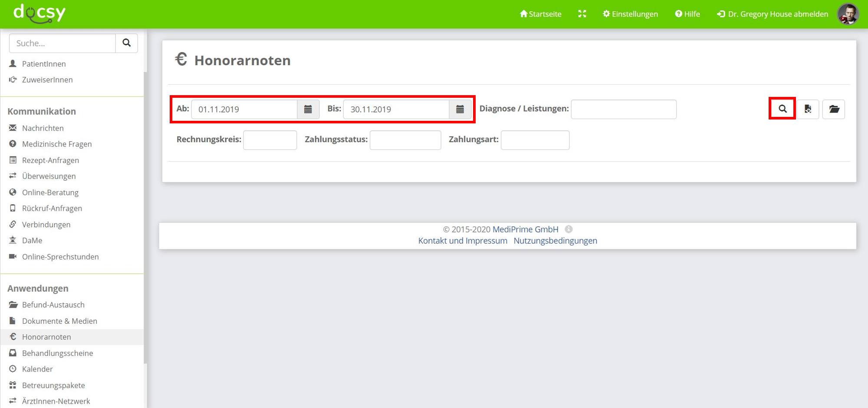Click the open folder icon button
The width and height of the screenshot is (868, 408).
(834, 109)
